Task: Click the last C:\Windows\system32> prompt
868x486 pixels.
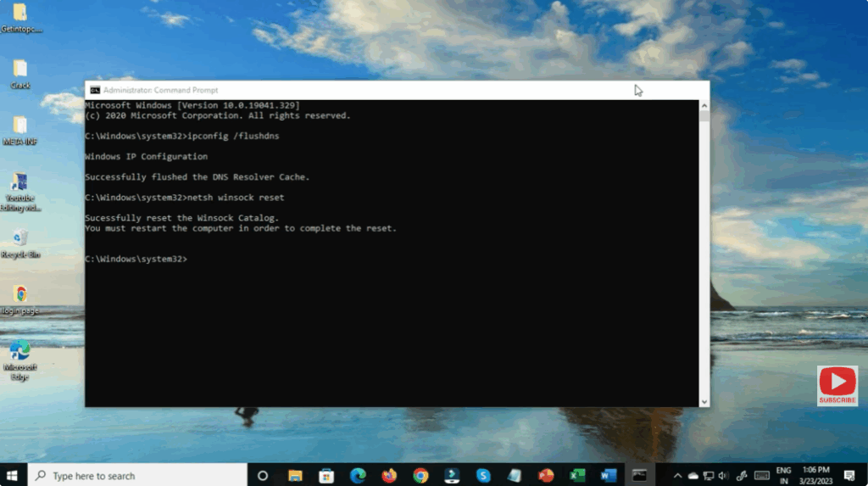Action: (136, 260)
